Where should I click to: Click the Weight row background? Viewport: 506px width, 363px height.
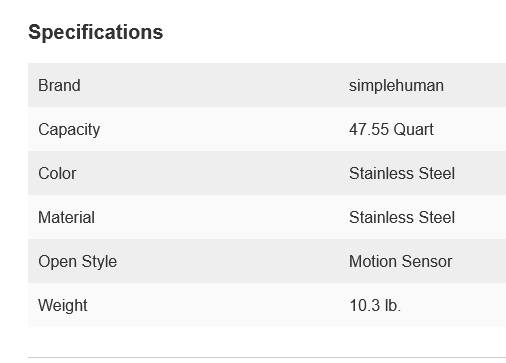point(267,305)
